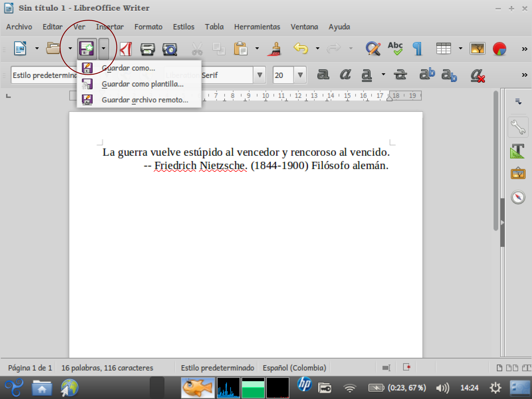Show more formatting toolbar buttons
The width and height of the screenshot is (532, 399).
coord(525,75)
